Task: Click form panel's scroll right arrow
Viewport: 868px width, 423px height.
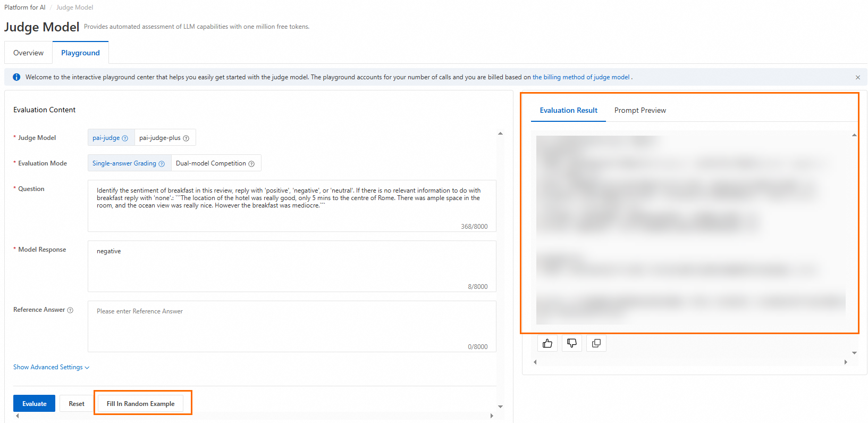Action: (492, 416)
